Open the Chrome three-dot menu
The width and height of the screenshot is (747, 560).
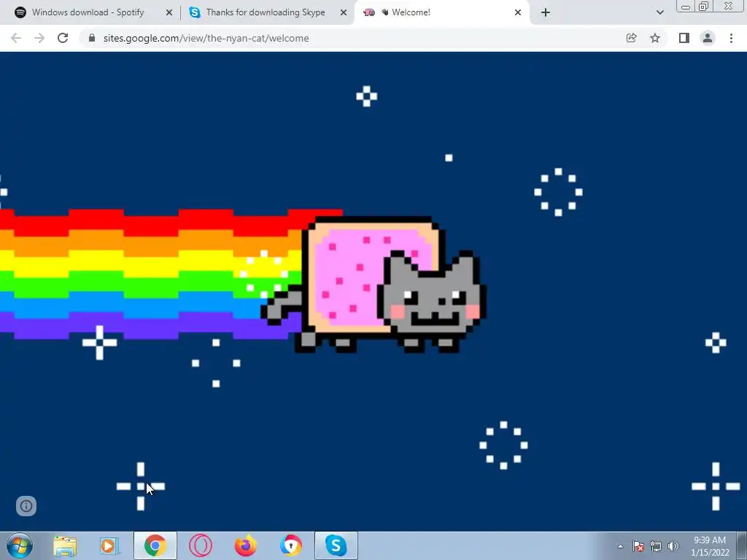coord(731,38)
